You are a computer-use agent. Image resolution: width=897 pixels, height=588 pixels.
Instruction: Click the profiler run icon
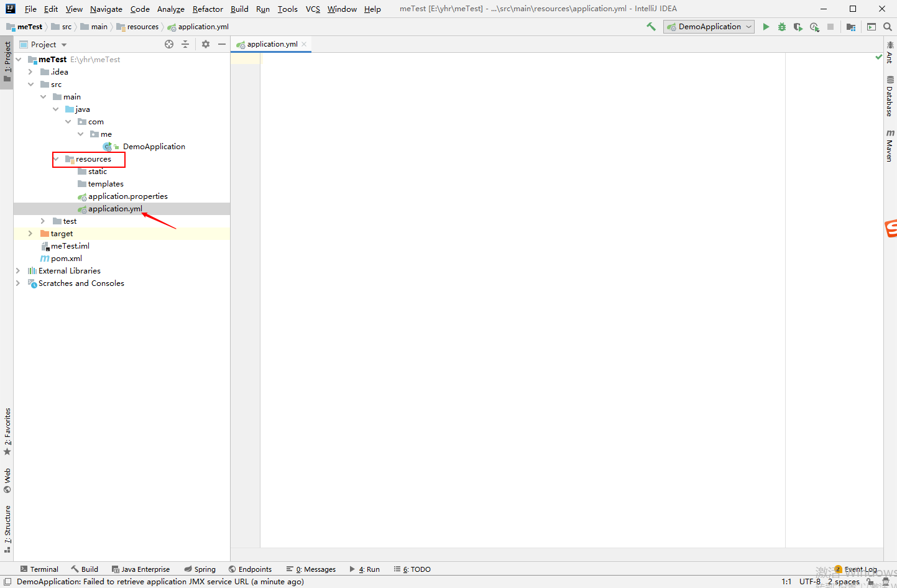click(x=814, y=27)
